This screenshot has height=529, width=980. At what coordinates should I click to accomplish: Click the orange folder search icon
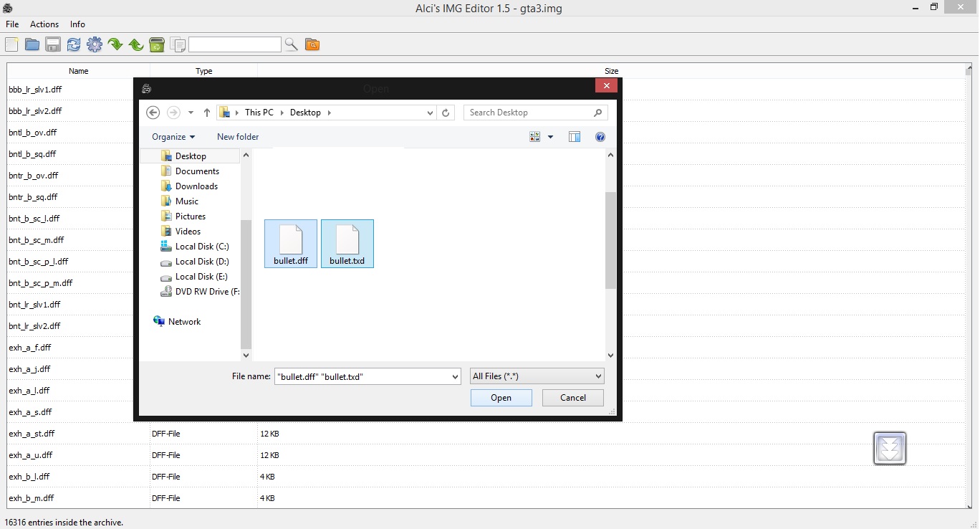[312, 44]
